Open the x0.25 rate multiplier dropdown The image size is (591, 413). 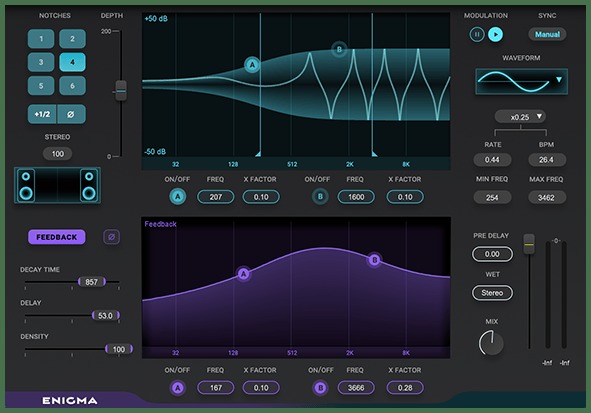[521, 117]
